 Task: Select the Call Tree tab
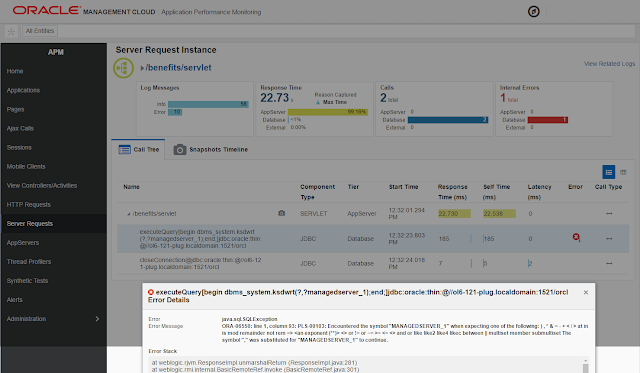pyautogui.click(x=138, y=149)
